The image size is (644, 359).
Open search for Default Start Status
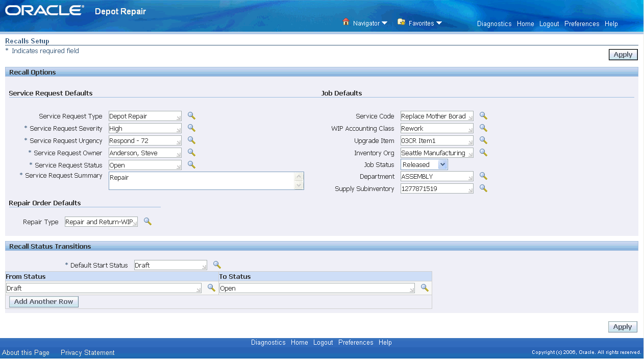pyautogui.click(x=217, y=265)
